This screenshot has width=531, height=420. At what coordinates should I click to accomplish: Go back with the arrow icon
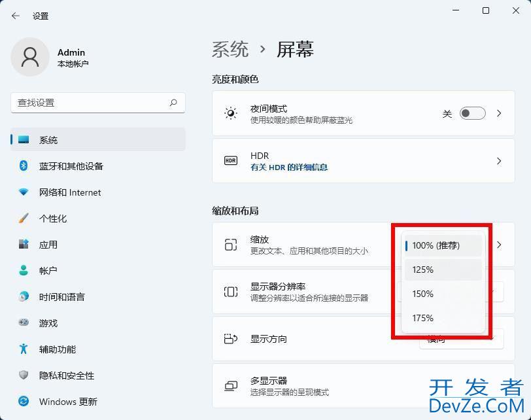[16, 16]
